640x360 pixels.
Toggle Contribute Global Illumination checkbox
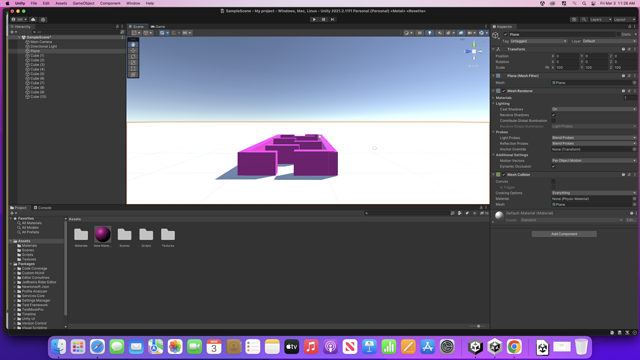pyautogui.click(x=553, y=121)
